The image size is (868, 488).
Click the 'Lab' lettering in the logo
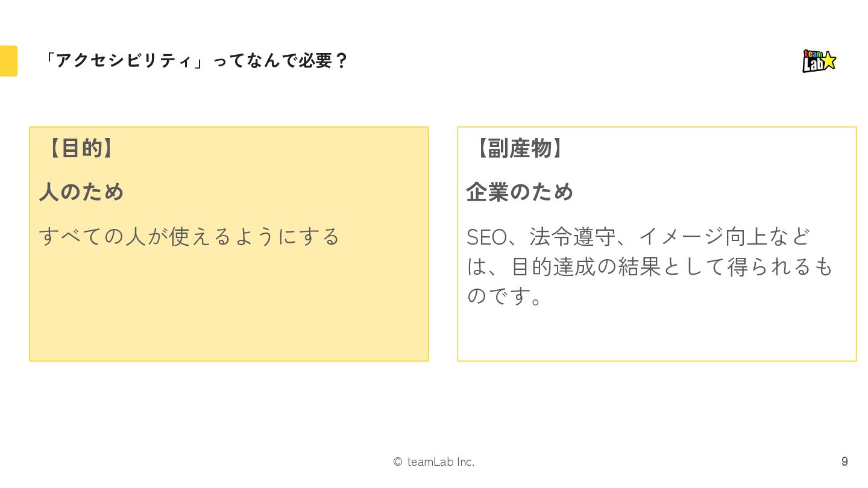pyautogui.click(x=812, y=64)
